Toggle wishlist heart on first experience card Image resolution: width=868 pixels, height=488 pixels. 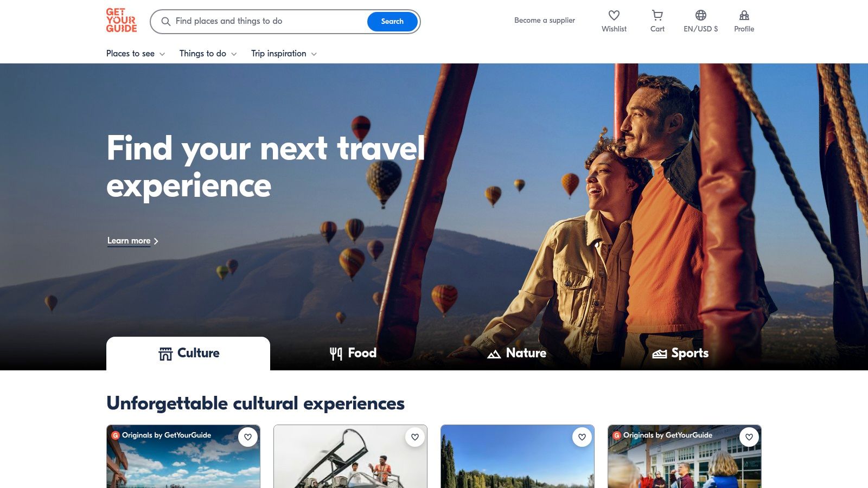pyautogui.click(x=248, y=437)
